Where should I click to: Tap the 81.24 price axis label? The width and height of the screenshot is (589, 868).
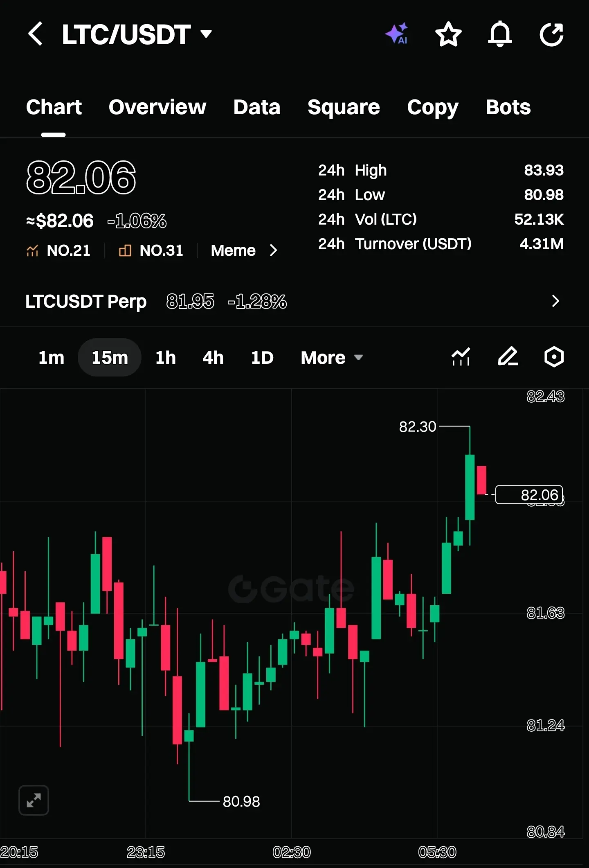point(546,726)
